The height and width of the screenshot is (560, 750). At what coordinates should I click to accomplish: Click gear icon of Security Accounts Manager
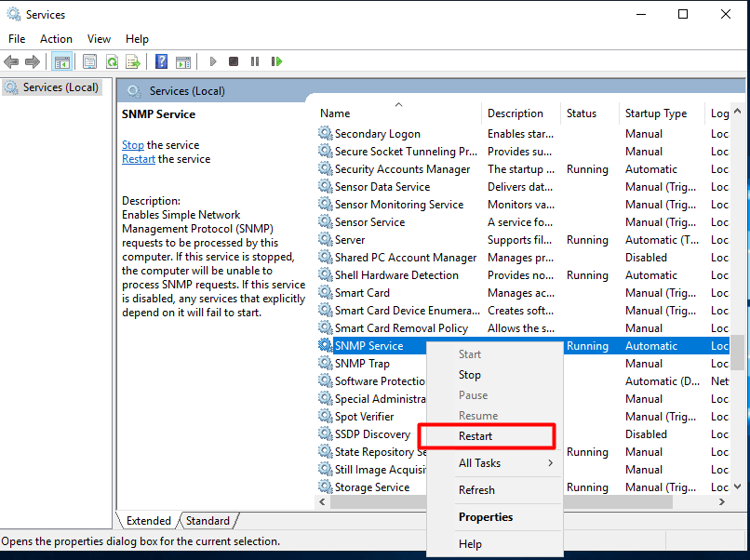pos(326,168)
